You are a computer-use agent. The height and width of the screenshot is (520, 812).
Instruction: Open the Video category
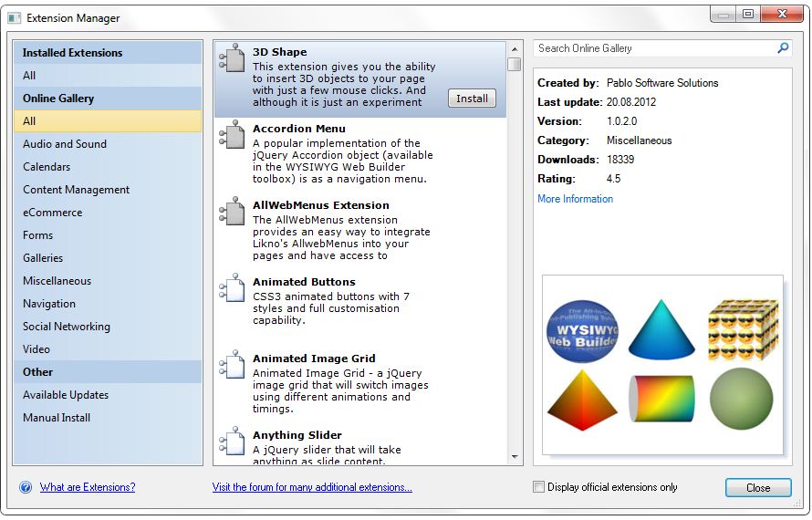click(108, 349)
